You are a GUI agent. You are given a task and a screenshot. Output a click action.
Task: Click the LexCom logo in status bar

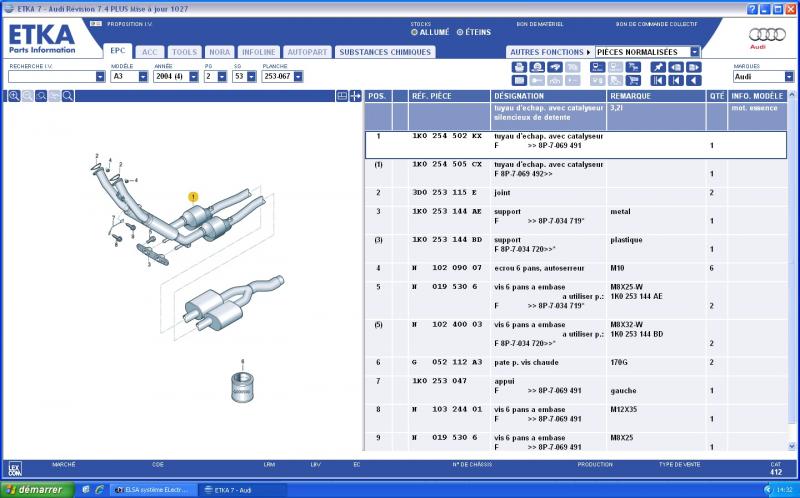[x=15, y=468]
